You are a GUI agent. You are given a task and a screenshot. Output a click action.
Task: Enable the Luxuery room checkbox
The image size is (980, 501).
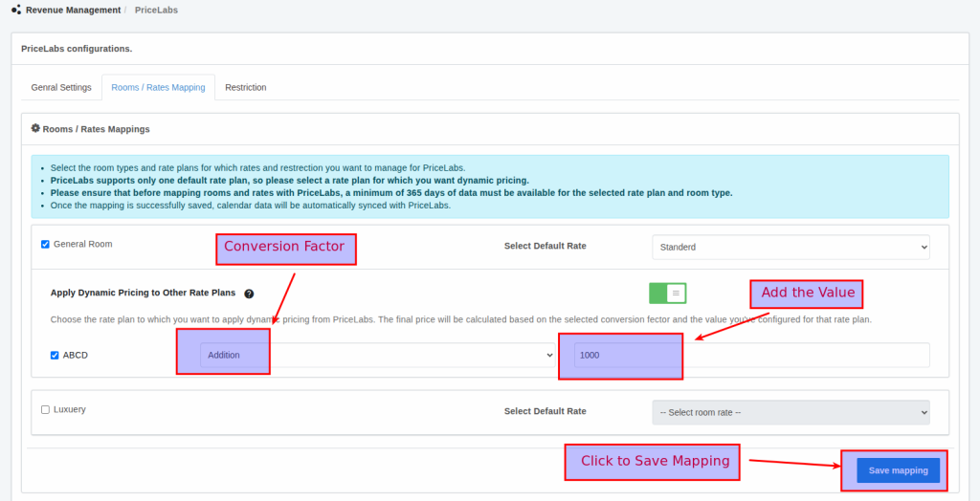coord(46,410)
